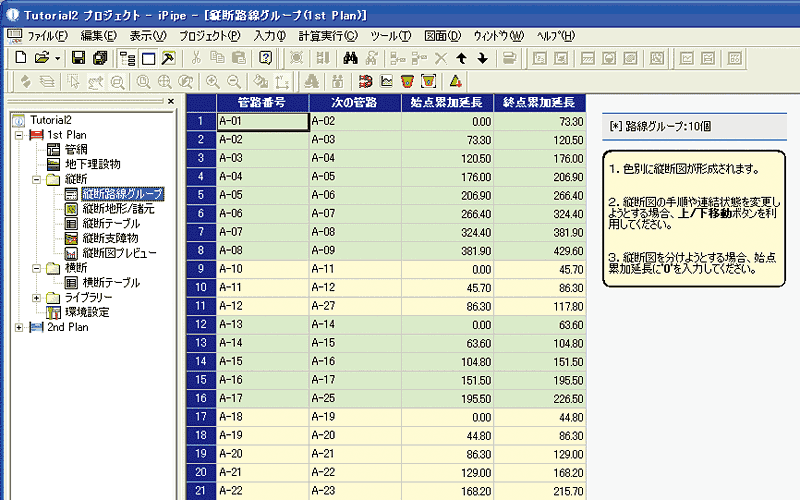Click the red magnet icon

[x=365, y=81]
